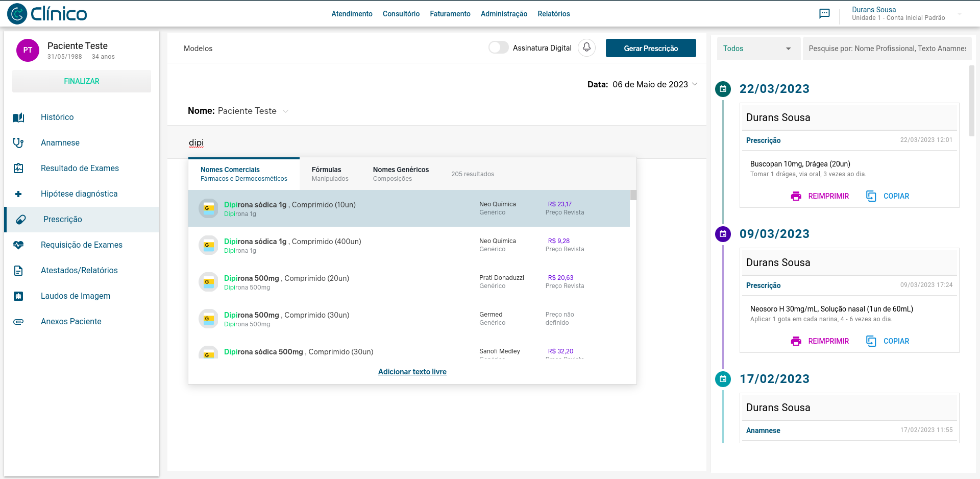Image resolution: width=980 pixels, height=479 pixels.
Task: Open the Faturamento menu
Action: click(450, 14)
